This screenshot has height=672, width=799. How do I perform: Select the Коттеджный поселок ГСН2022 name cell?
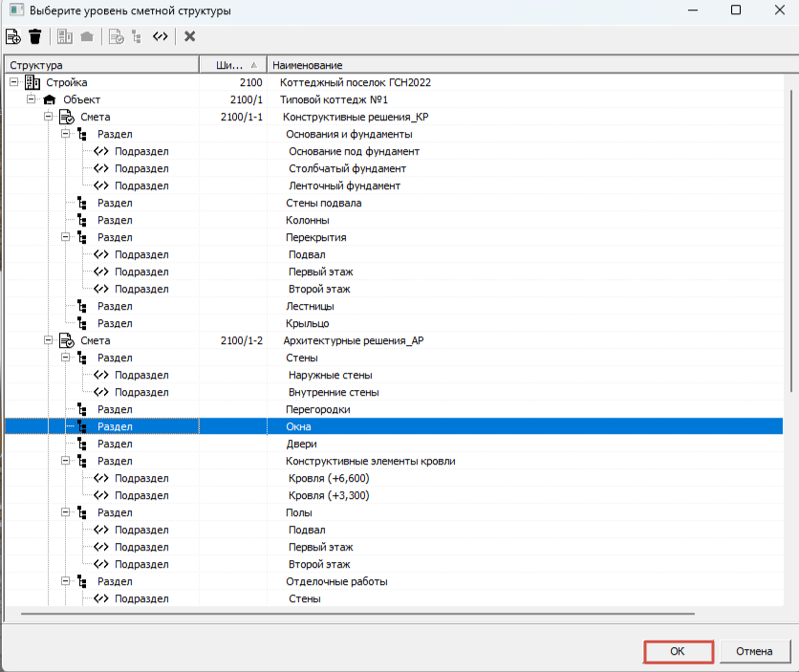coord(356,82)
